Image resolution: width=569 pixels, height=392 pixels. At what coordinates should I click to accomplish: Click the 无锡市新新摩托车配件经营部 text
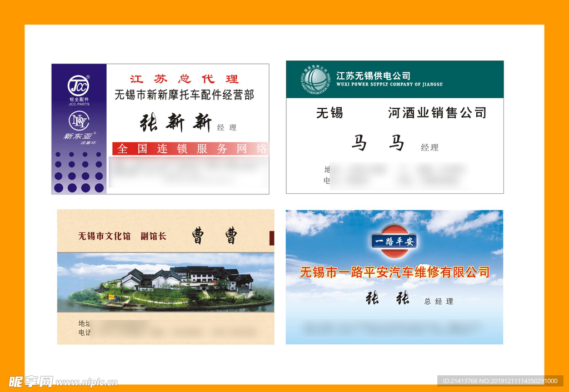click(x=184, y=95)
